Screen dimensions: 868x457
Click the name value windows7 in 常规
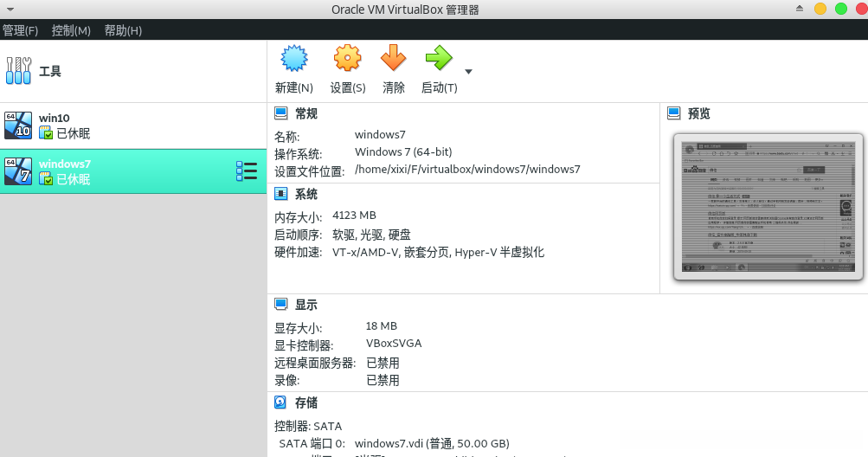[x=380, y=135]
